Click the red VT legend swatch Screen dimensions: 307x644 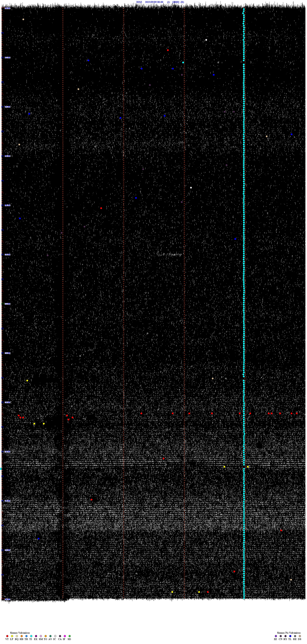click(7, 636)
